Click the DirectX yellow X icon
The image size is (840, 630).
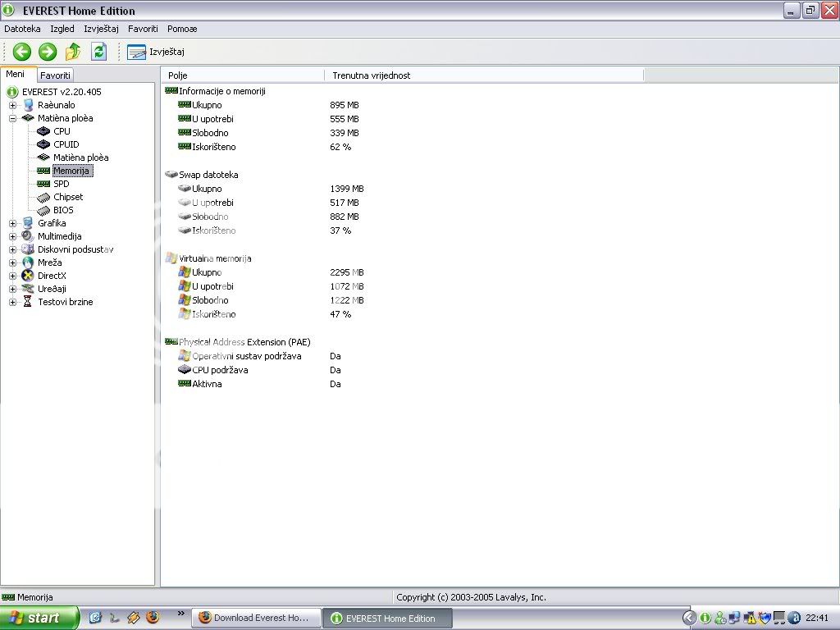pyautogui.click(x=28, y=276)
